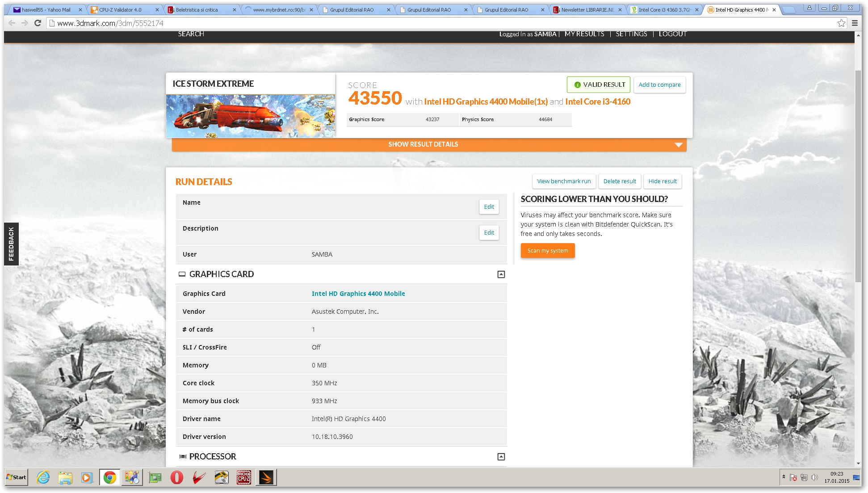The width and height of the screenshot is (868, 493).
Task: Collapse the PROCESSOR section
Action: click(x=501, y=457)
